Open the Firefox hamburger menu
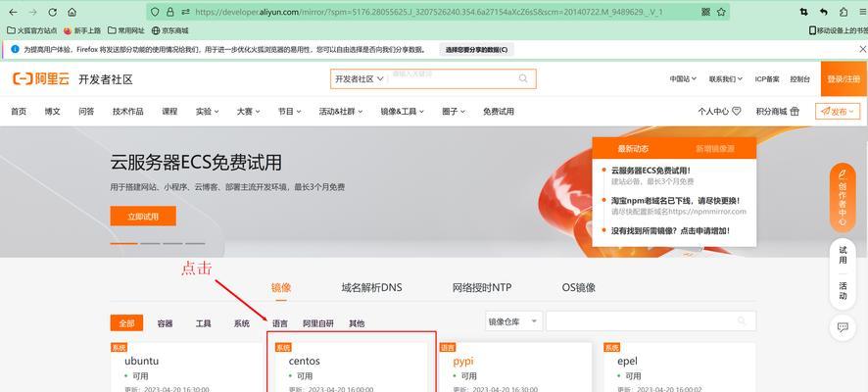Screen dimensions: 868x392 (x=861, y=12)
